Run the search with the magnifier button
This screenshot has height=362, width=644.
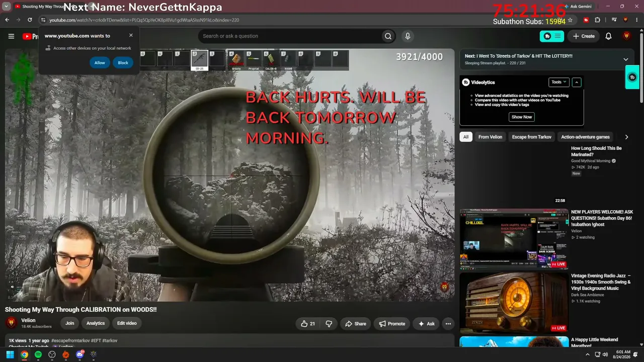click(x=388, y=36)
